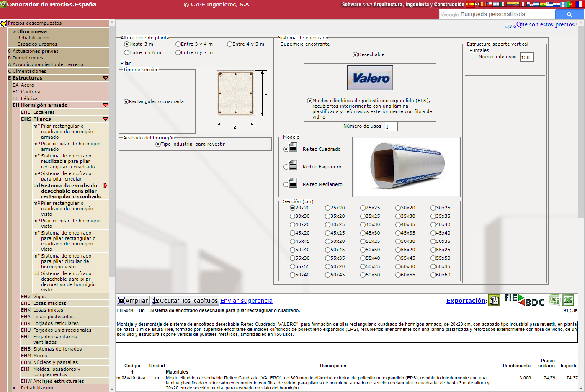This screenshot has width=585, height=392.
Task: Select the Reltec Esquinero model radio
Action: 286,167
